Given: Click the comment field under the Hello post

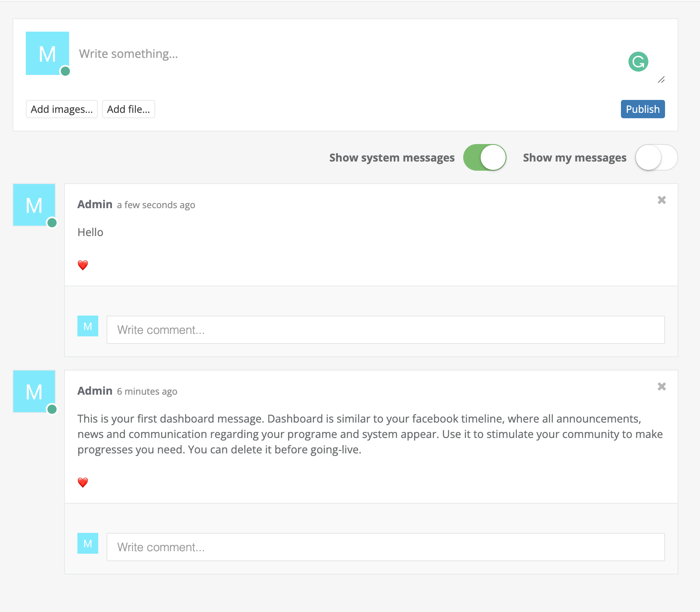Looking at the screenshot, I should (385, 330).
